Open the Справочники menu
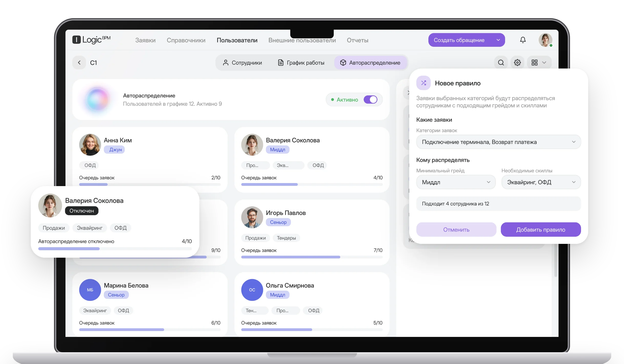Viewport: 624px width, 364px height. click(x=186, y=40)
